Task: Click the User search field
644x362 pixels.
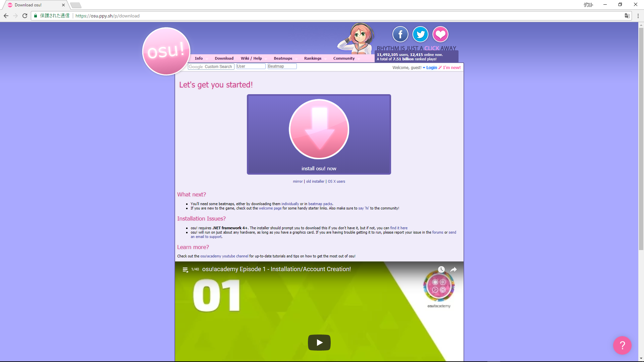Action: click(251, 66)
